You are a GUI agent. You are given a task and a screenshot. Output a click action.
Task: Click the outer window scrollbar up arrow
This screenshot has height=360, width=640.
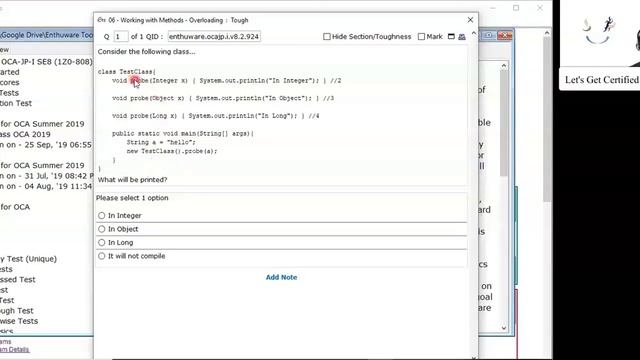[x=547, y=33]
